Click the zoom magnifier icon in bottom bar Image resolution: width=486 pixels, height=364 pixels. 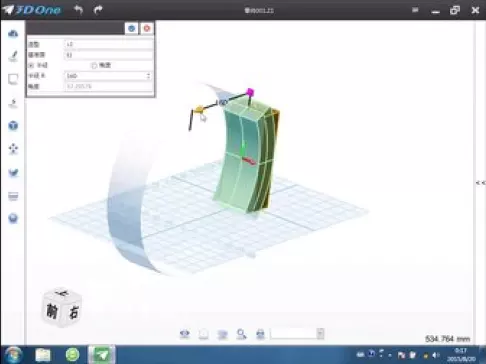pyautogui.click(x=241, y=333)
